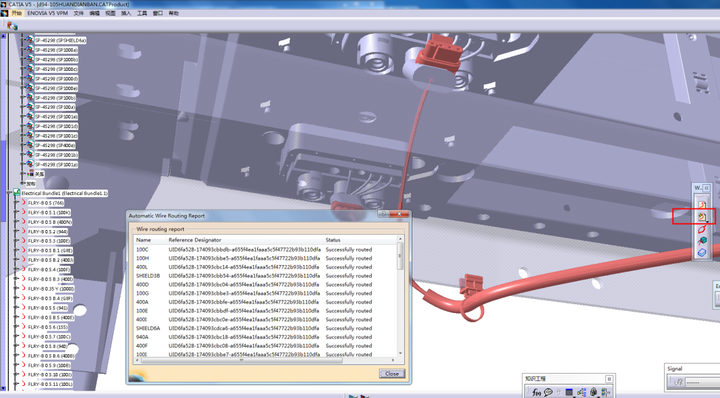Expand the Electrical Bundle1 tree node
This screenshot has width=720, height=398.
[9, 193]
